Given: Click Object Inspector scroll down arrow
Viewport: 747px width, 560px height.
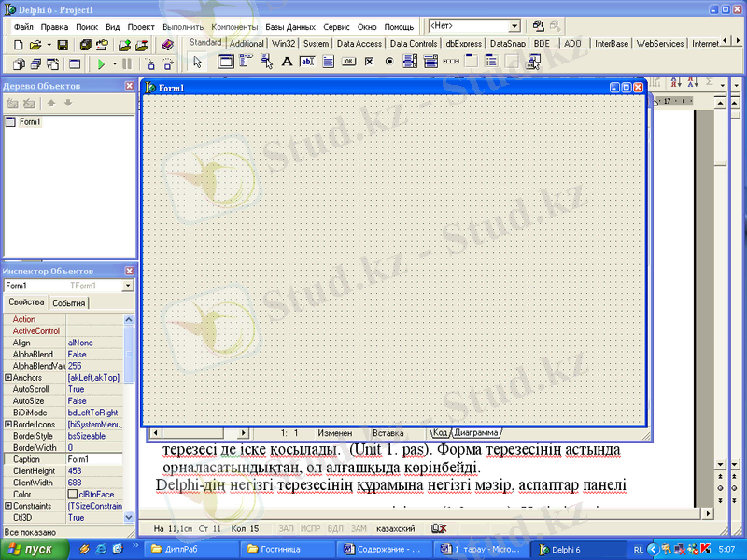Looking at the screenshot, I should click(129, 517).
